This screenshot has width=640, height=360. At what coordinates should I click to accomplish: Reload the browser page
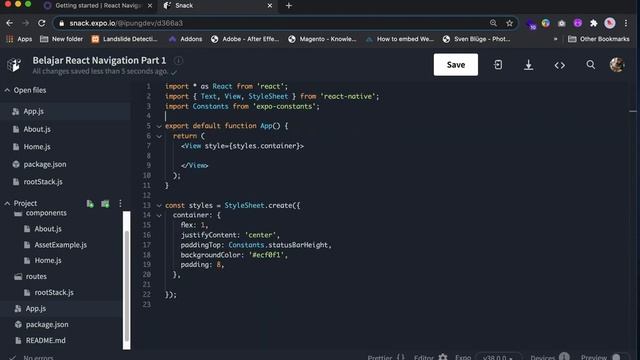point(42,23)
